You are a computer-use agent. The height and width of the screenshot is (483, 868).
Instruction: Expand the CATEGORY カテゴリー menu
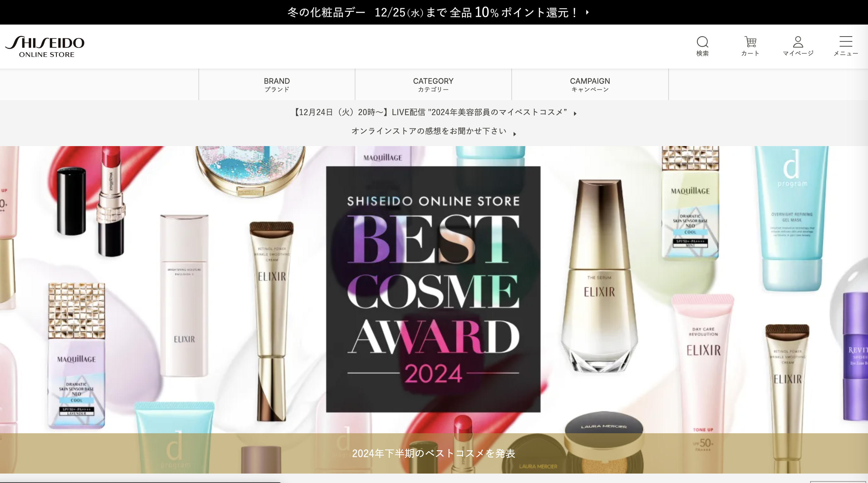(x=433, y=85)
